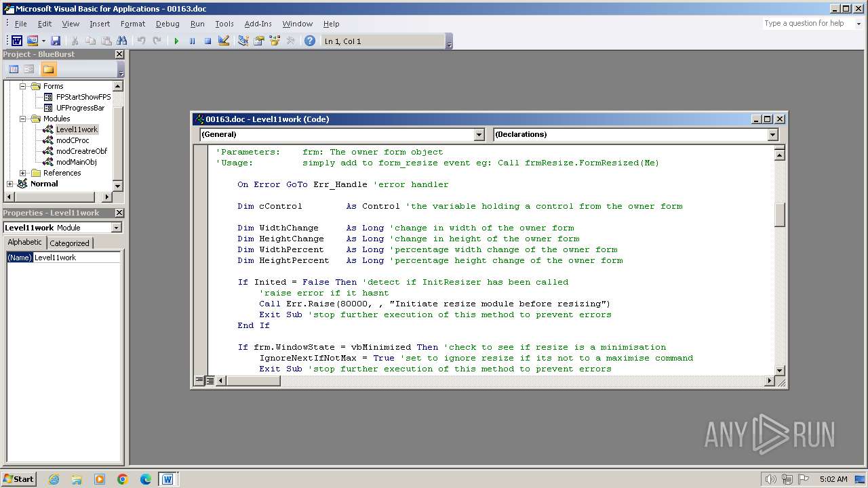Close the Properties - Level11work pane

point(119,213)
